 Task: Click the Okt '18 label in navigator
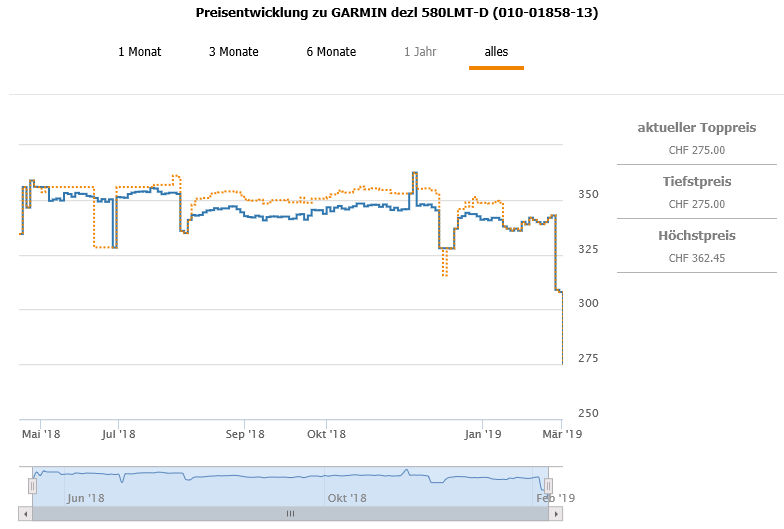tap(346, 498)
